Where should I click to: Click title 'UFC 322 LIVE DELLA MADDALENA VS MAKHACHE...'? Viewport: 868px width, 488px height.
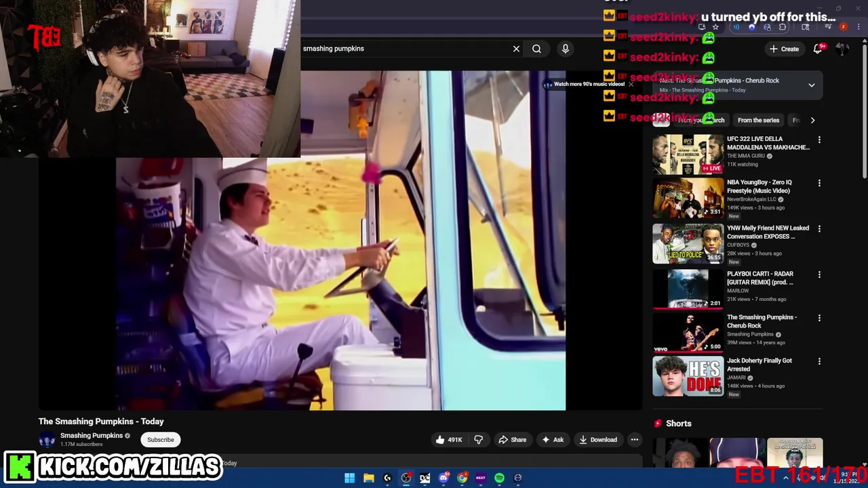pyautogui.click(x=768, y=143)
